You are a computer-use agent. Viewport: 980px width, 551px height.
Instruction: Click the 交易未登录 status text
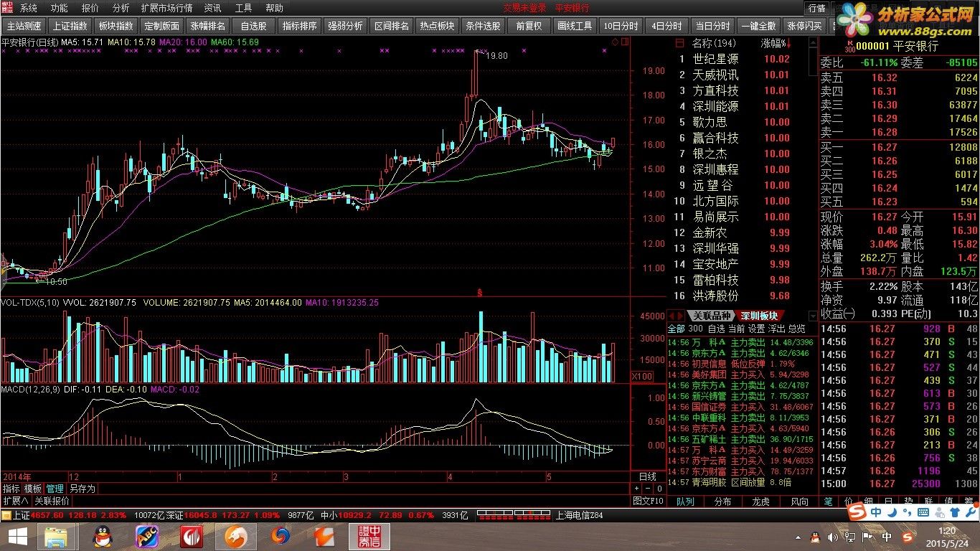pyautogui.click(x=524, y=8)
